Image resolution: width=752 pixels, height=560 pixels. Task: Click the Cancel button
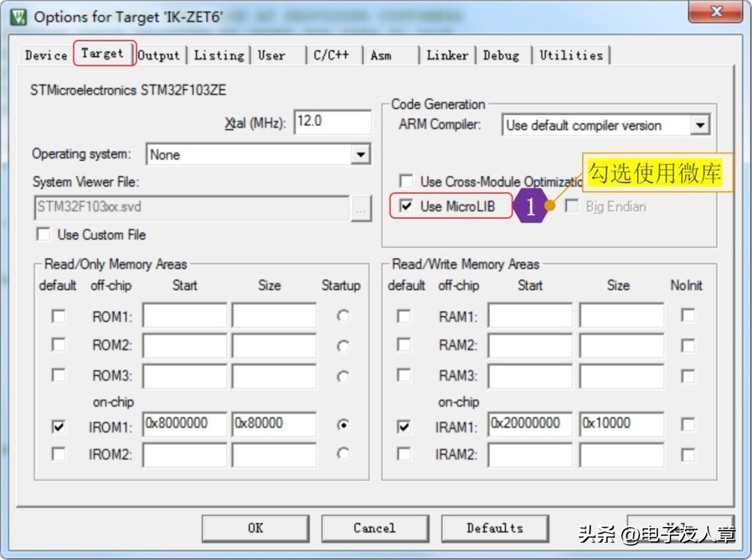374,528
